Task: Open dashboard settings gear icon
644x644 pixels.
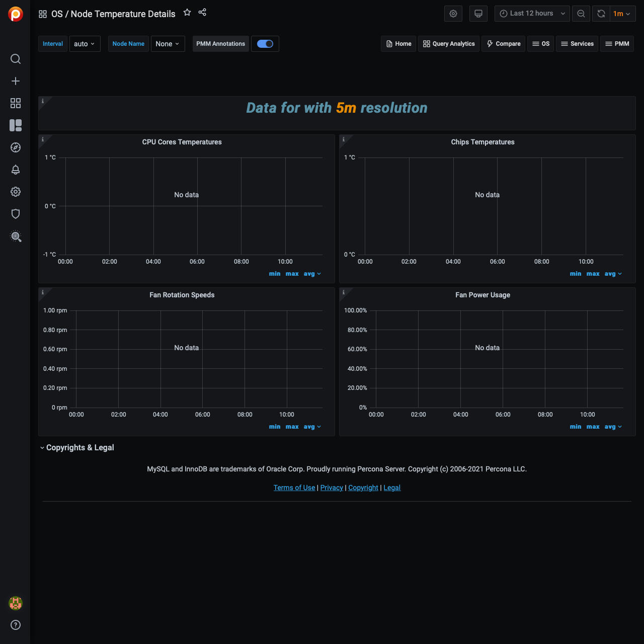Action: [x=453, y=14]
